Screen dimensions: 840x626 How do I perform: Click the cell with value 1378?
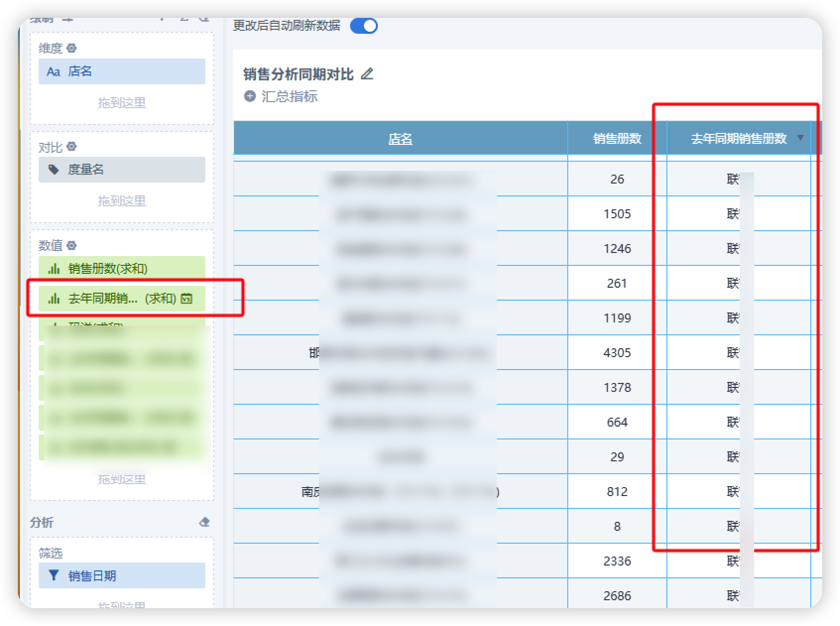[x=617, y=387]
